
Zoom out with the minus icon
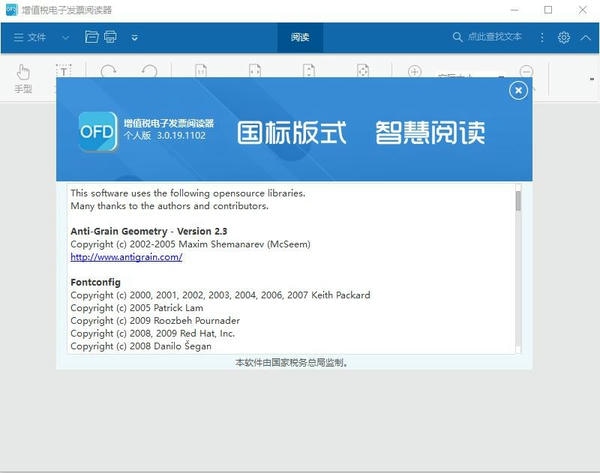pyautogui.click(x=527, y=72)
